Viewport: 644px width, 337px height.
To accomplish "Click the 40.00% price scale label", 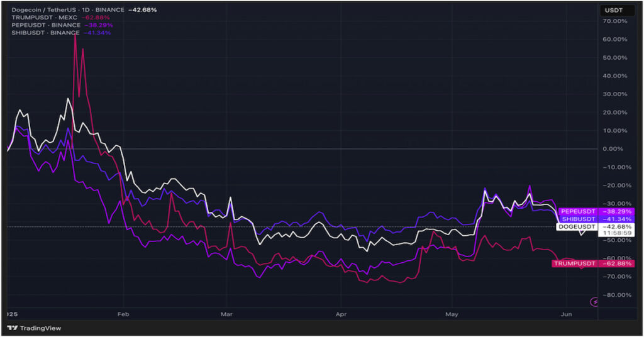I will (x=615, y=76).
